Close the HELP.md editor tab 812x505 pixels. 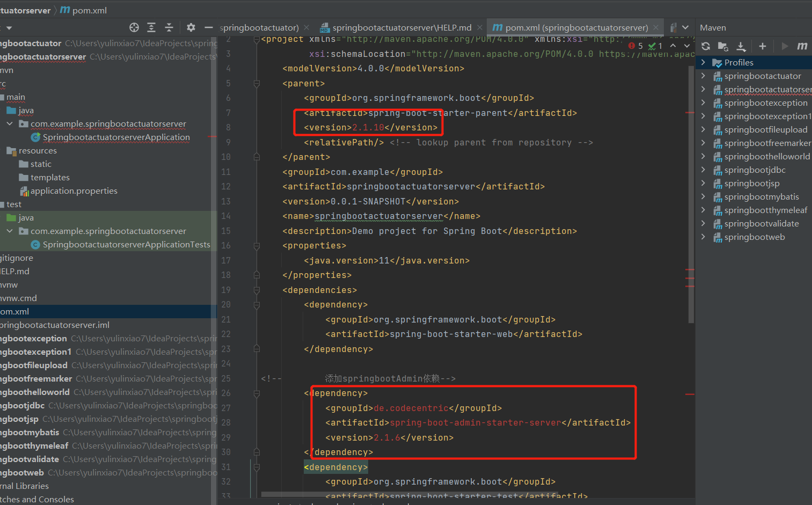click(480, 27)
